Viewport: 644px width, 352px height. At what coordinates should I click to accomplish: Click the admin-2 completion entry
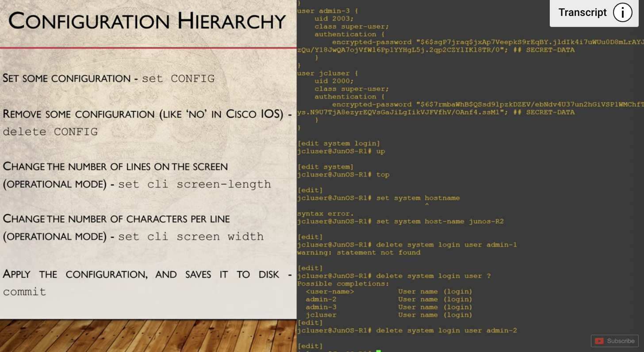[321, 299]
